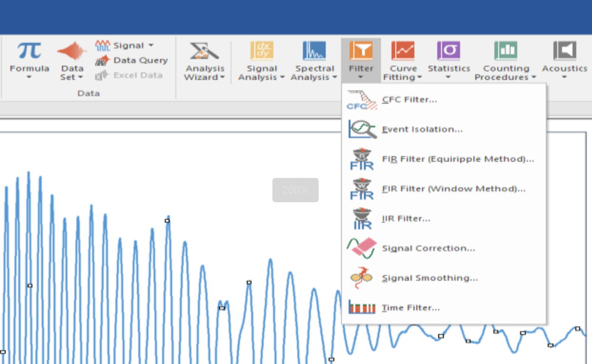Expand the Spectral Analysis label dropdown

click(x=314, y=73)
